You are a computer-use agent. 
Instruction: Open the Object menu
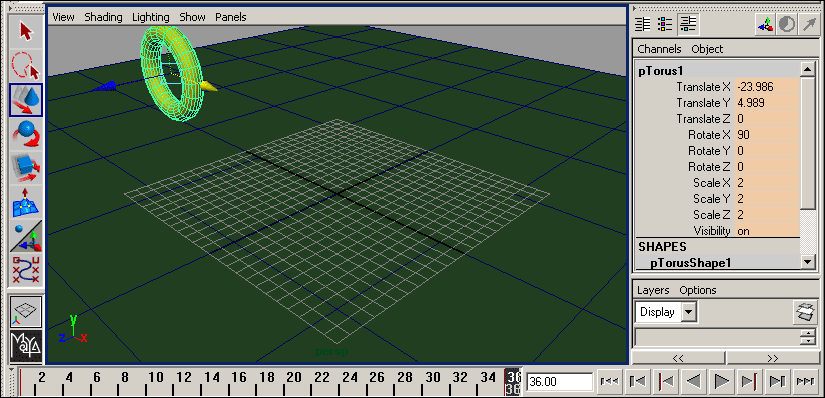pos(707,49)
